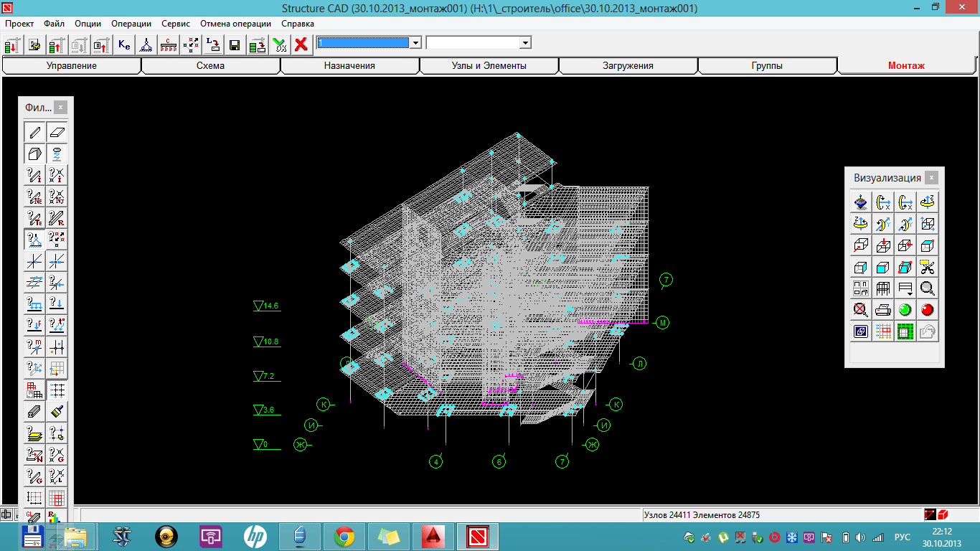
Task: Toggle the bar elements pencil filter
Action: (x=34, y=132)
